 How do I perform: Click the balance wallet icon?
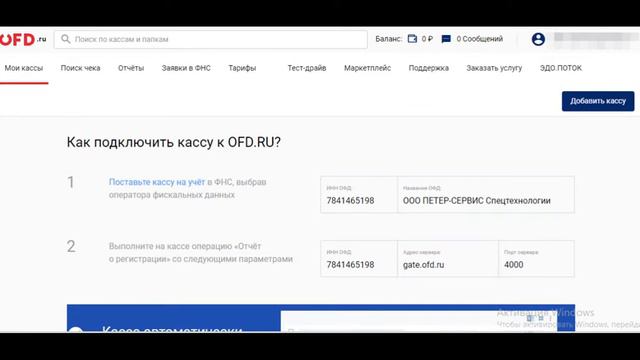click(x=412, y=39)
